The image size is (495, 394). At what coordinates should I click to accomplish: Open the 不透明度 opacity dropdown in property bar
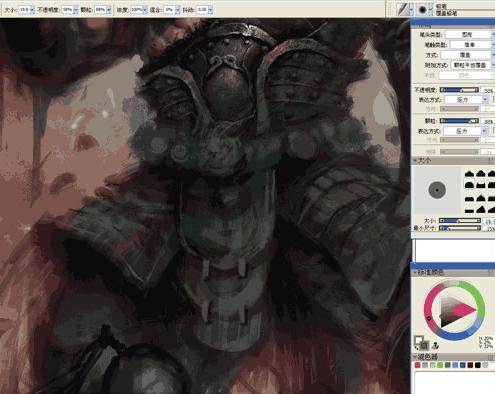pos(76,10)
